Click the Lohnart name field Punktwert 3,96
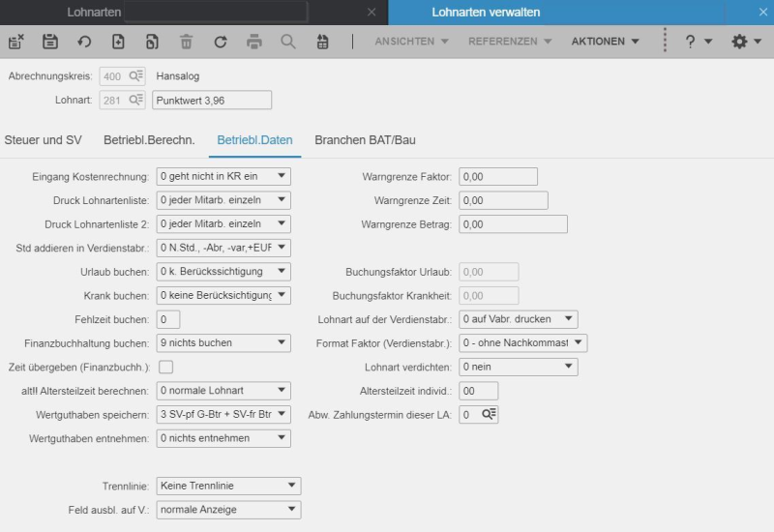Image resolution: width=774 pixels, height=532 pixels. click(212, 100)
